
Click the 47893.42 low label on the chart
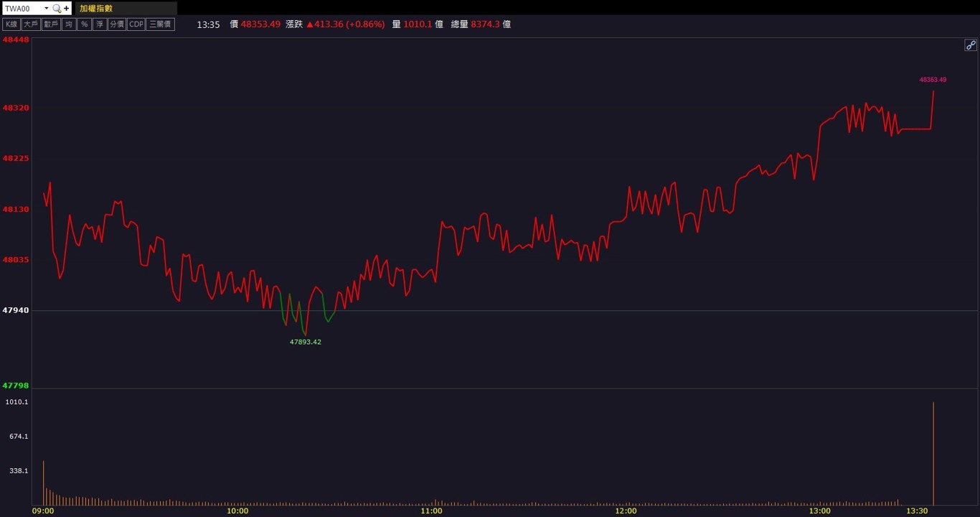click(x=306, y=343)
